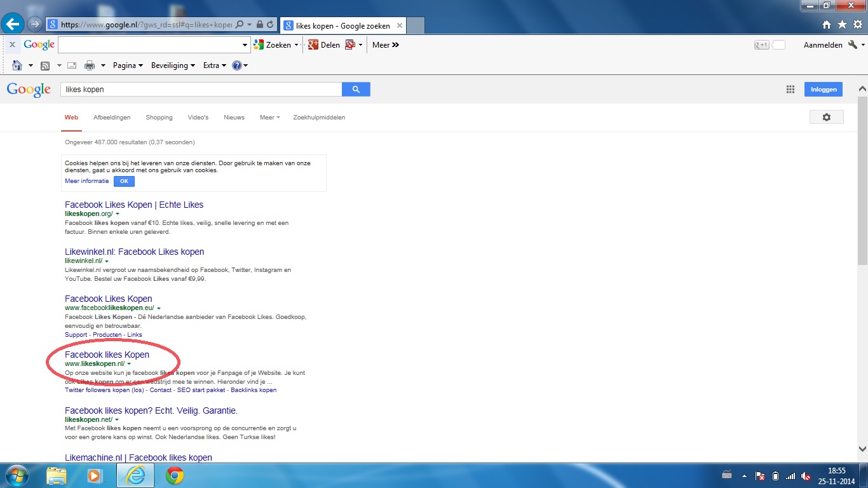The image size is (868, 488).
Task: Go back with the browser Back arrow
Action: (x=13, y=24)
